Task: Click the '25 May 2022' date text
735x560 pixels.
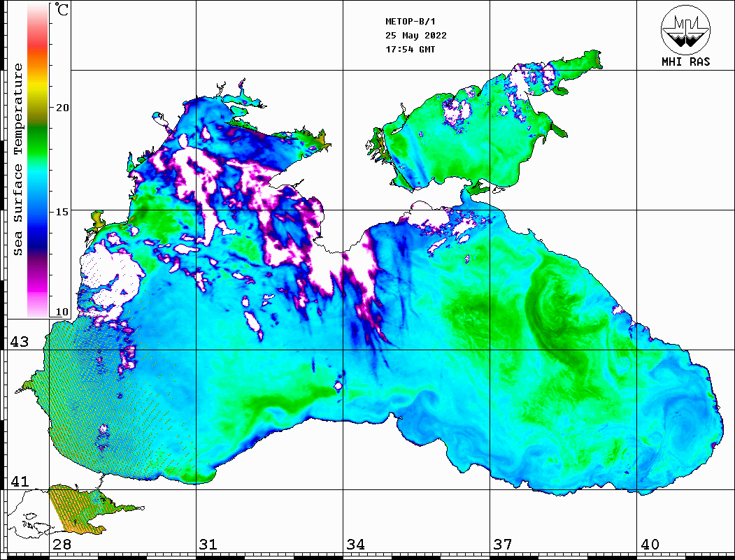Action: point(416,36)
